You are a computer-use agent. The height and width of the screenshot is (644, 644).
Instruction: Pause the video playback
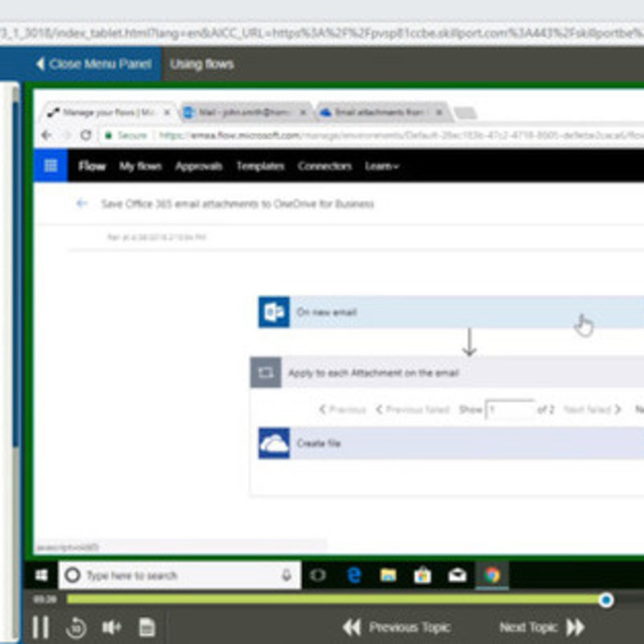click(x=41, y=628)
